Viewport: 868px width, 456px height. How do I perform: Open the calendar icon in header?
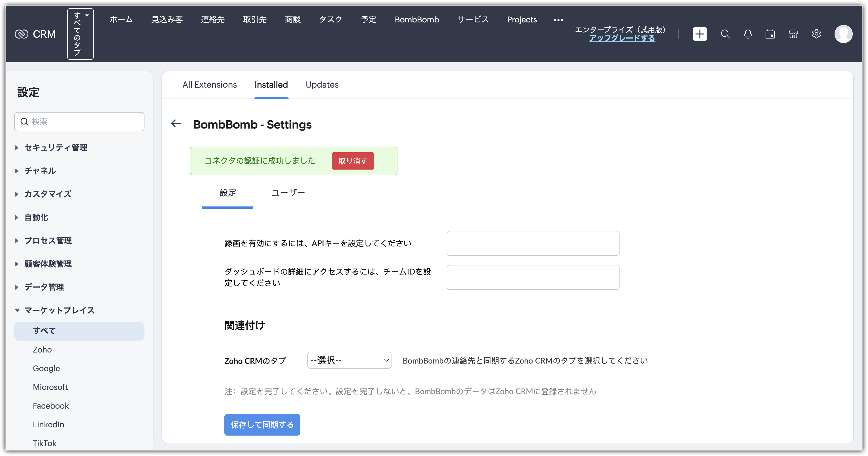pyautogui.click(x=770, y=34)
